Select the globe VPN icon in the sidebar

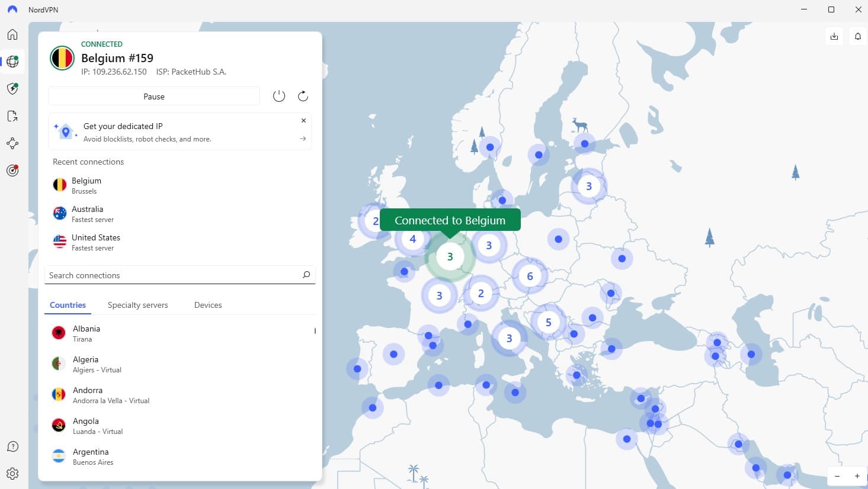pyautogui.click(x=12, y=62)
